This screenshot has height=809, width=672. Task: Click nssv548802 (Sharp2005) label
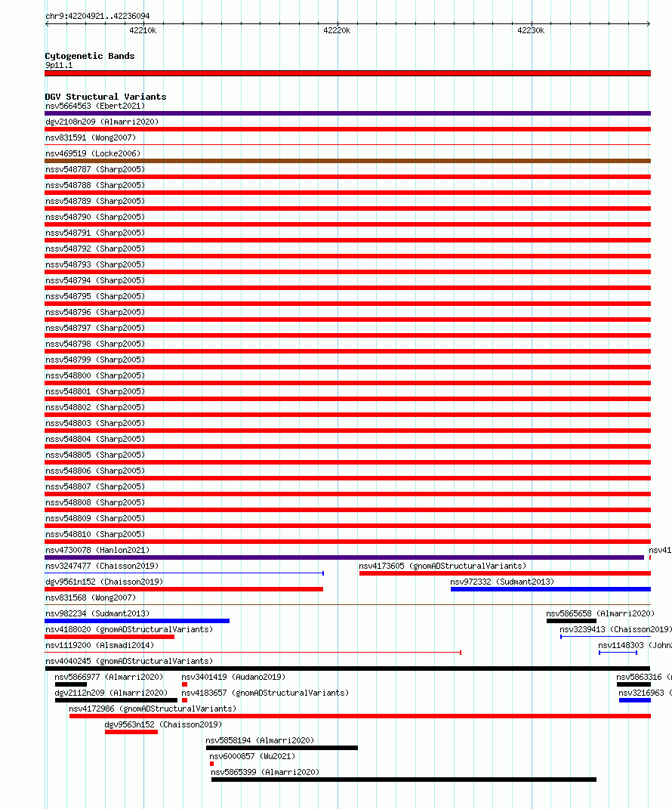(x=95, y=407)
